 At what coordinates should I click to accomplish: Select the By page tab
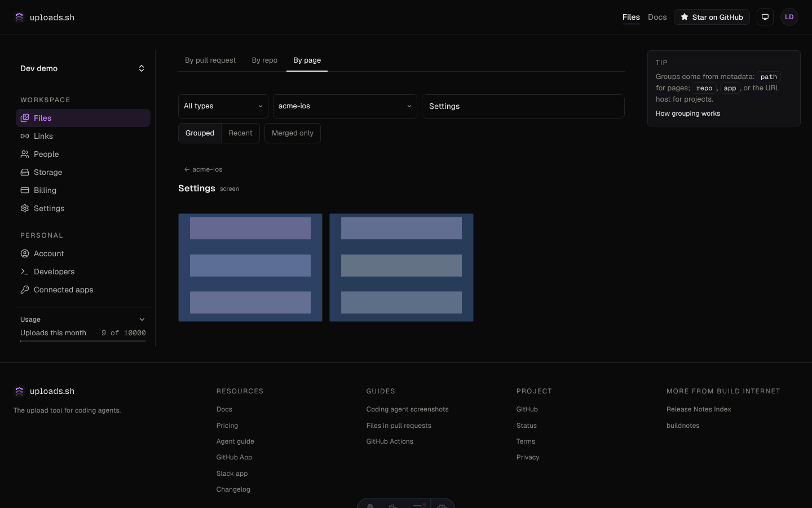(307, 60)
